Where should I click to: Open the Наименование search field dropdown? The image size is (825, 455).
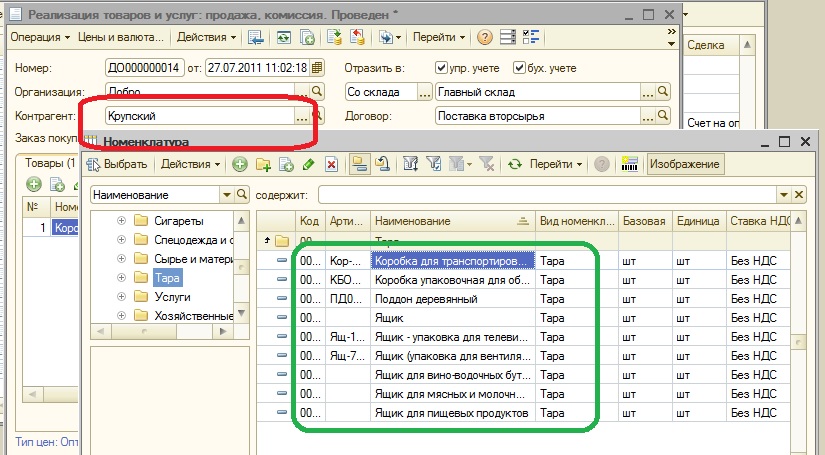[228, 195]
